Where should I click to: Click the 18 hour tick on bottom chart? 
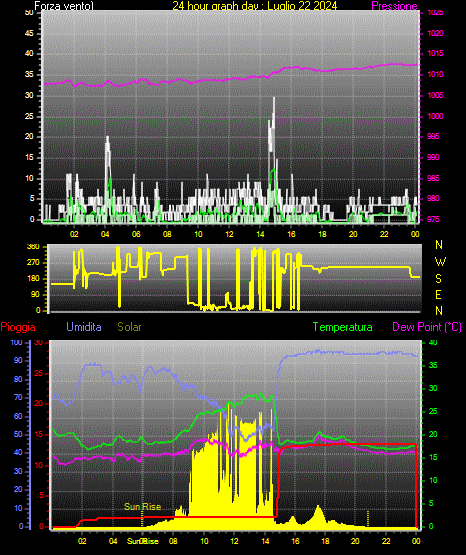pyautogui.click(x=325, y=541)
